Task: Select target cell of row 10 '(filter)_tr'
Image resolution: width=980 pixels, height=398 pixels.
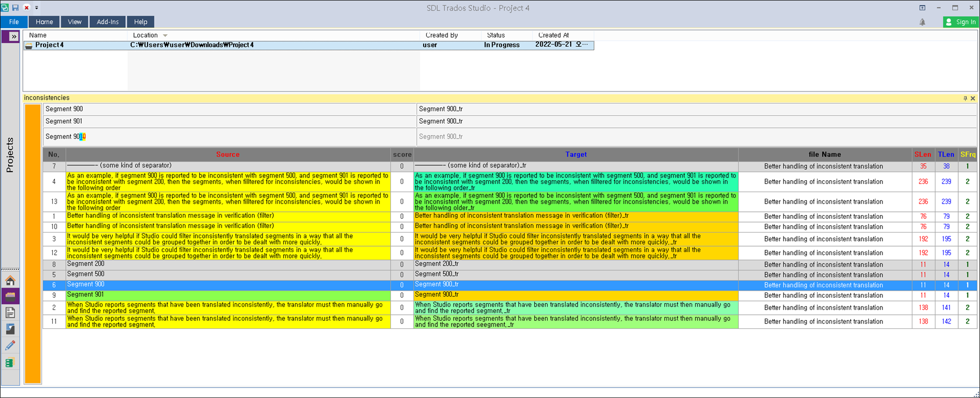Action: coord(576,226)
